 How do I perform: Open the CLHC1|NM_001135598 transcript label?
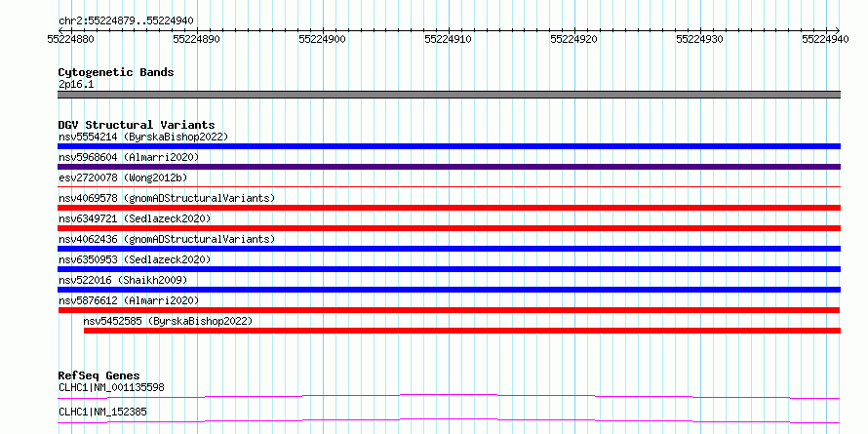tap(111, 387)
